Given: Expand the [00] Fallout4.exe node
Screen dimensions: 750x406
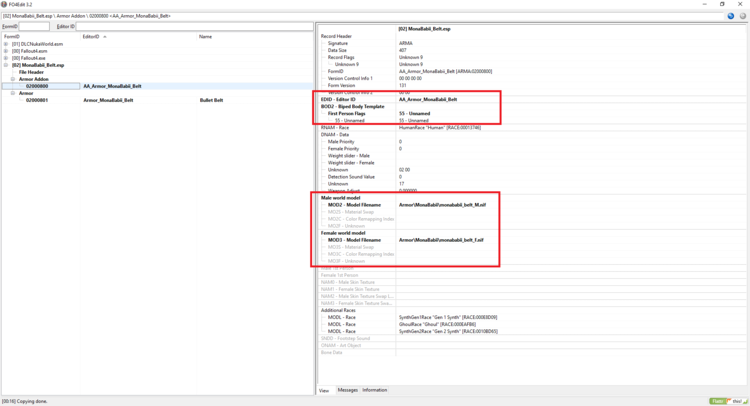Looking at the screenshot, I should coord(6,58).
